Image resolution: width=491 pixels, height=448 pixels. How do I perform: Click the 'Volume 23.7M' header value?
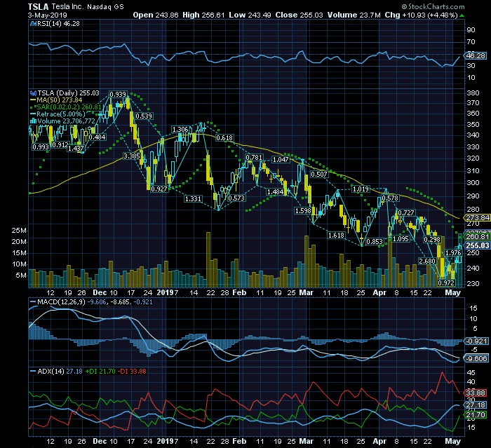354,15
